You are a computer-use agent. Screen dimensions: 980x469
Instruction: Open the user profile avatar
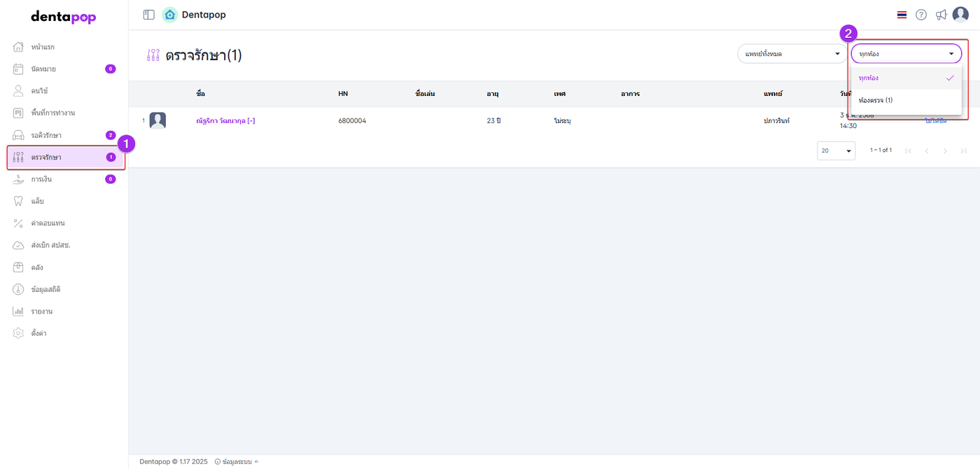pos(960,15)
